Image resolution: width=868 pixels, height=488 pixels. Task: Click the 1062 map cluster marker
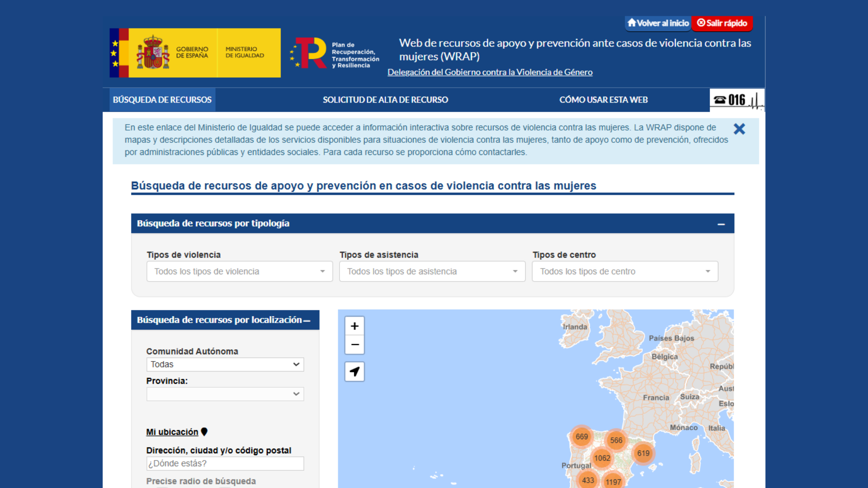point(602,458)
